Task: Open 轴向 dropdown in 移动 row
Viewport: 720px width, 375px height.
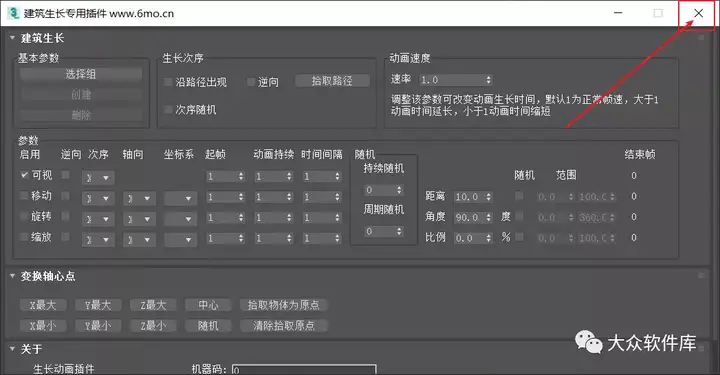Action: point(140,198)
